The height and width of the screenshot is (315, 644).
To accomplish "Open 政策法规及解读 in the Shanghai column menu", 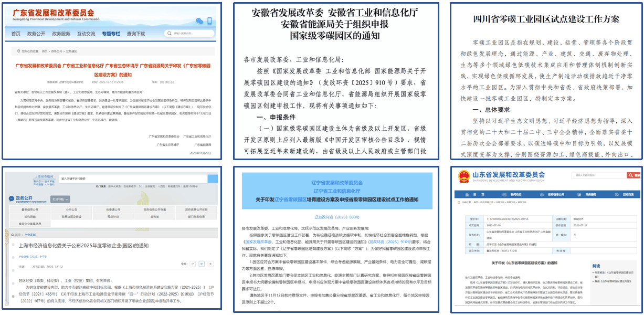I will point(72,216).
